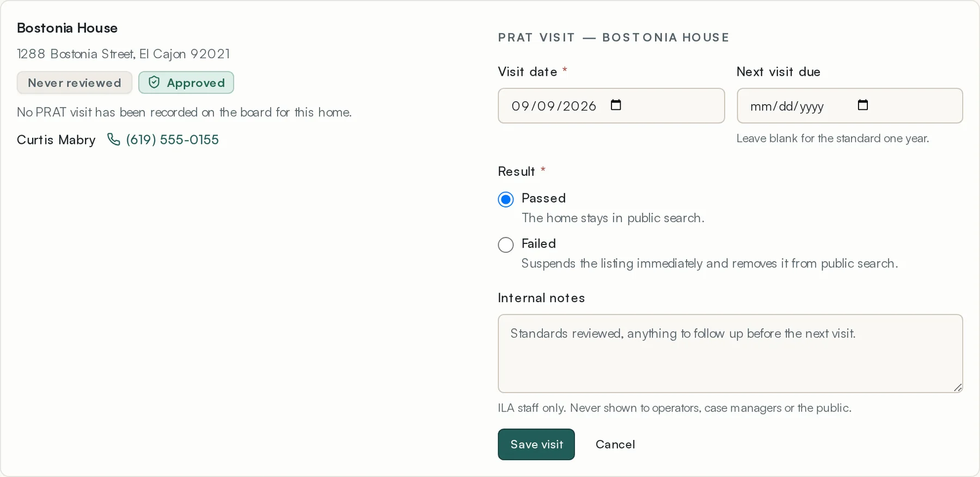Click the Passed option label text
Viewport: 980px width, 477px height.
tap(543, 198)
